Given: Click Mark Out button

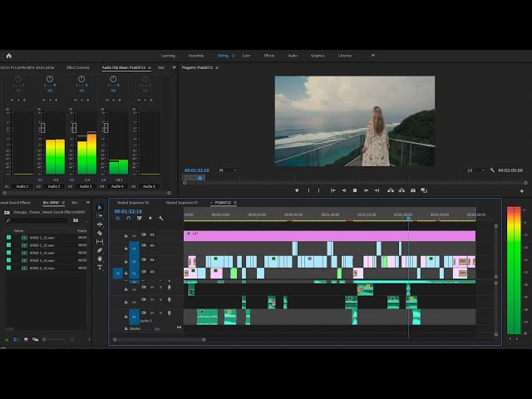Looking at the screenshot, I should click(319, 190).
